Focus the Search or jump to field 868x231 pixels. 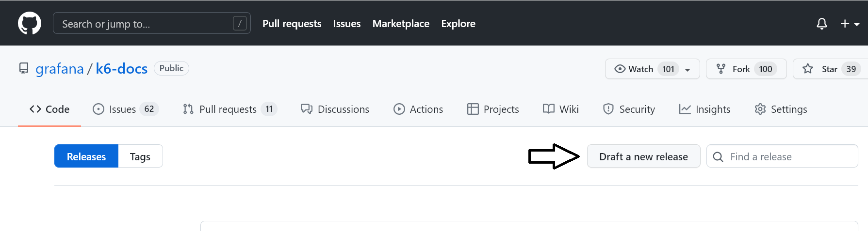152,23
